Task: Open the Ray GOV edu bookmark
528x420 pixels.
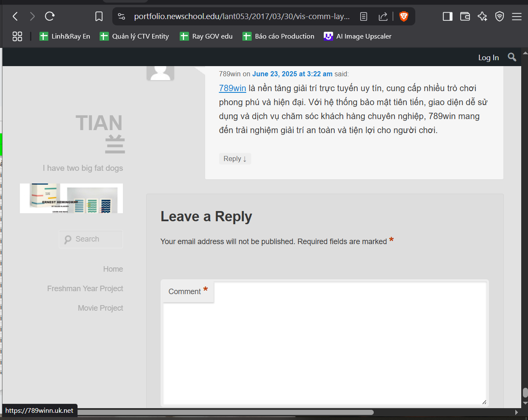Action: [206, 36]
